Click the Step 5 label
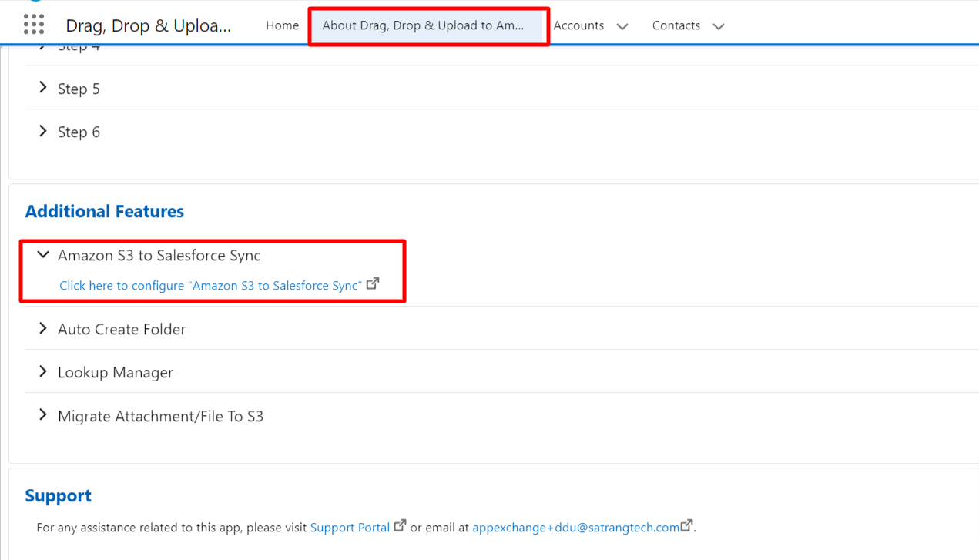The height and width of the screenshot is (560, 979). [x=79, y=89]
